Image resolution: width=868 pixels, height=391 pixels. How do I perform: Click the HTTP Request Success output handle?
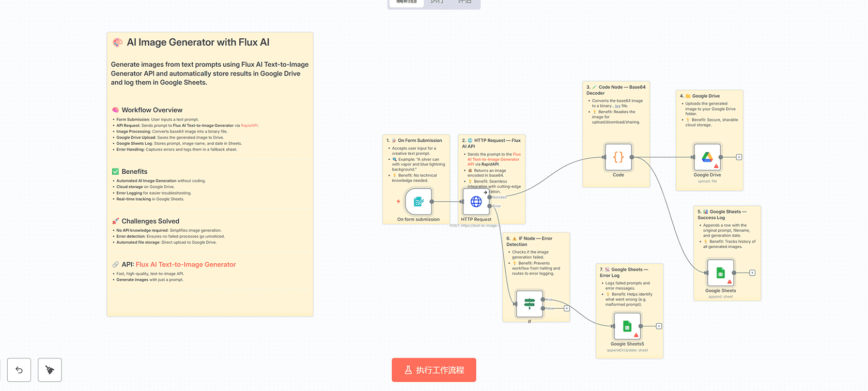(x=490, y=197)
